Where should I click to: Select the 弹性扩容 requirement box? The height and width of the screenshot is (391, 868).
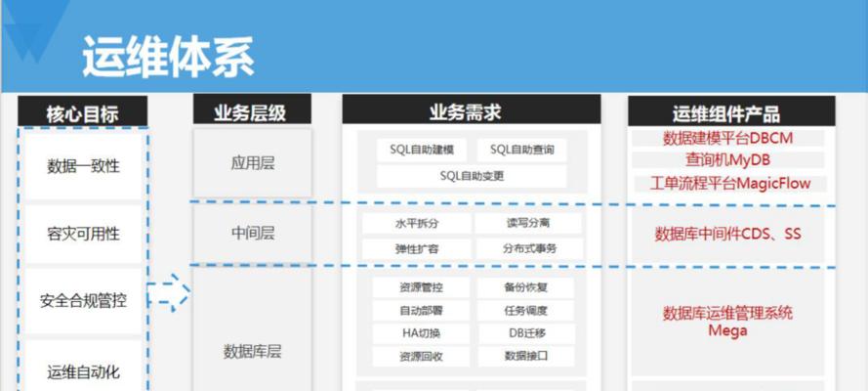point(417,249)
